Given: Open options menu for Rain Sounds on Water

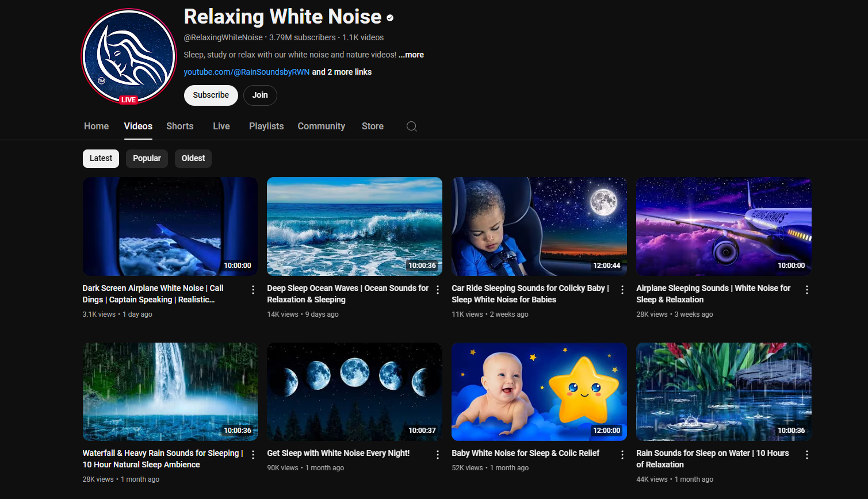Looking at the screenshot, I should (x=807, y=455).
